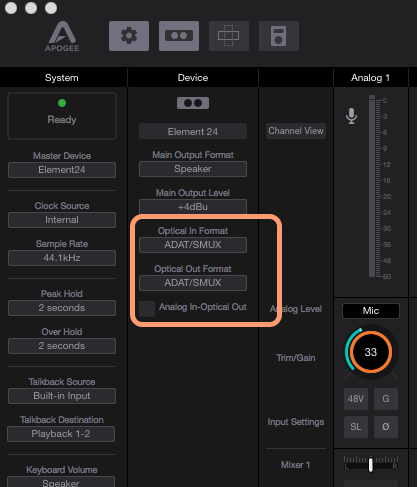Open Optical In Format dropdown
The width and height of the screenshot is (417, 487).
193,245
